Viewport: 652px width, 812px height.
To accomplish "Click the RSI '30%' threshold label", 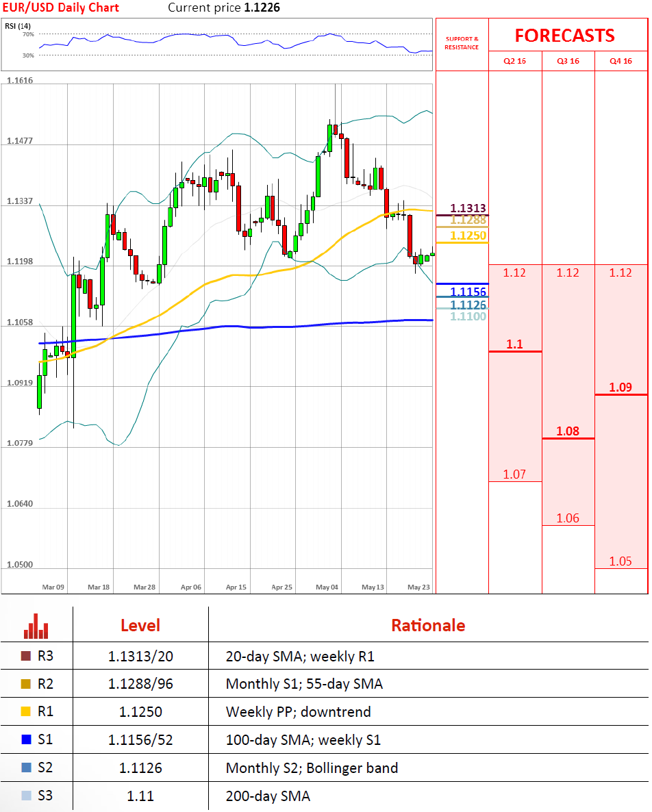I will [x=28, y=55].
